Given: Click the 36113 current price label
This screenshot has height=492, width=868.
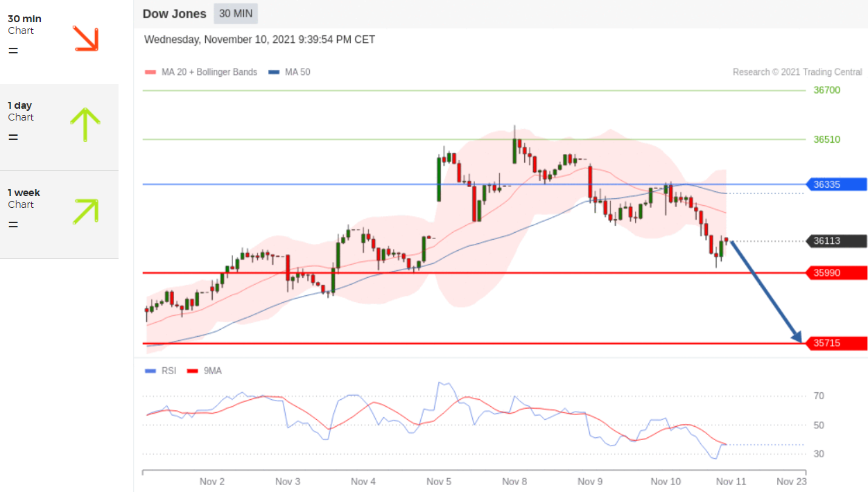Looking at the screenshot, I should click(837, 241).
